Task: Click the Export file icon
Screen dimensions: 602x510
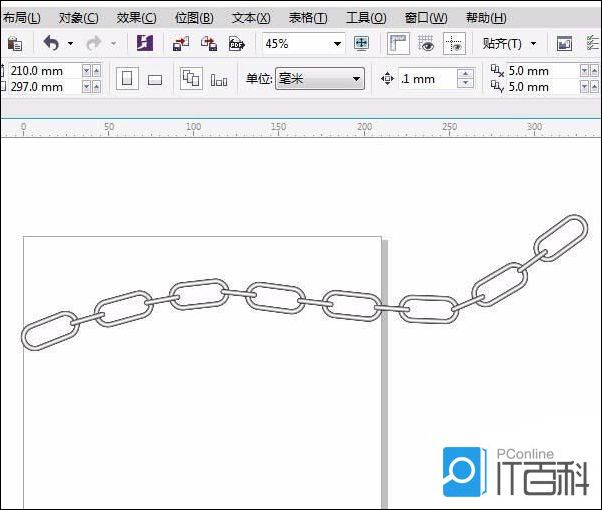Action: [x=209, y=44]
